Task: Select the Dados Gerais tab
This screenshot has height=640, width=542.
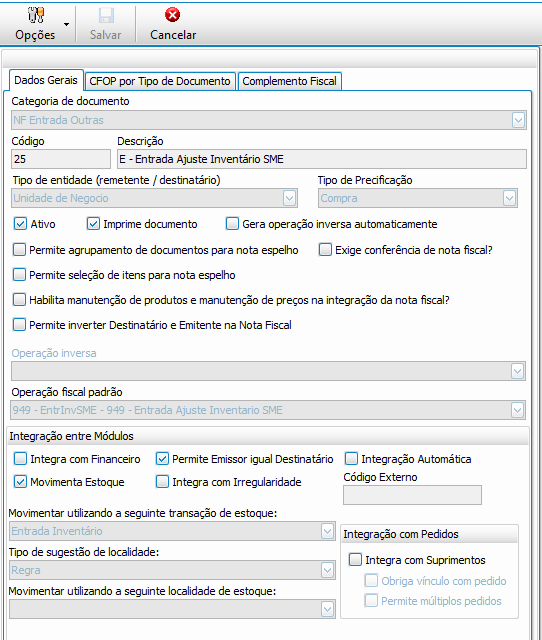Action: tap(46, 80)
